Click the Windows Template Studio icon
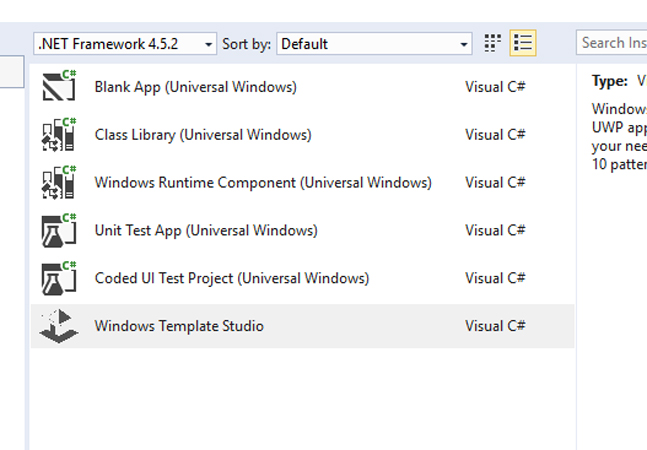The image size is (647, 450). tap(59, 326)
